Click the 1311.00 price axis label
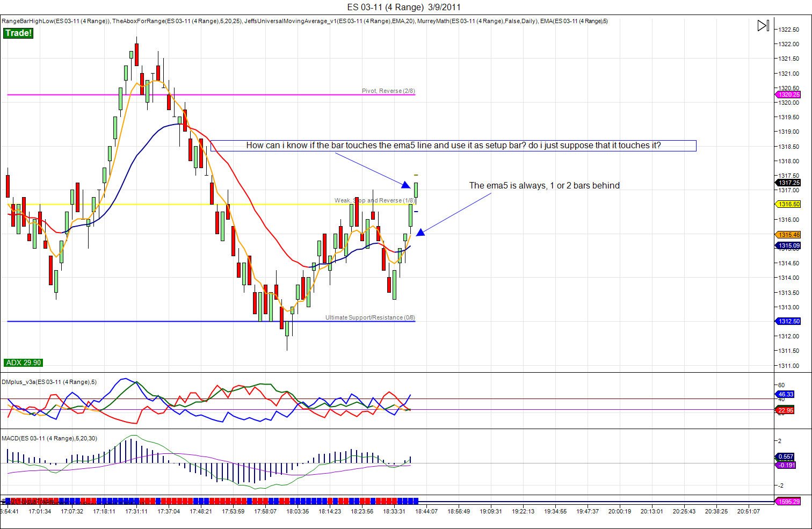 (788, 366)
